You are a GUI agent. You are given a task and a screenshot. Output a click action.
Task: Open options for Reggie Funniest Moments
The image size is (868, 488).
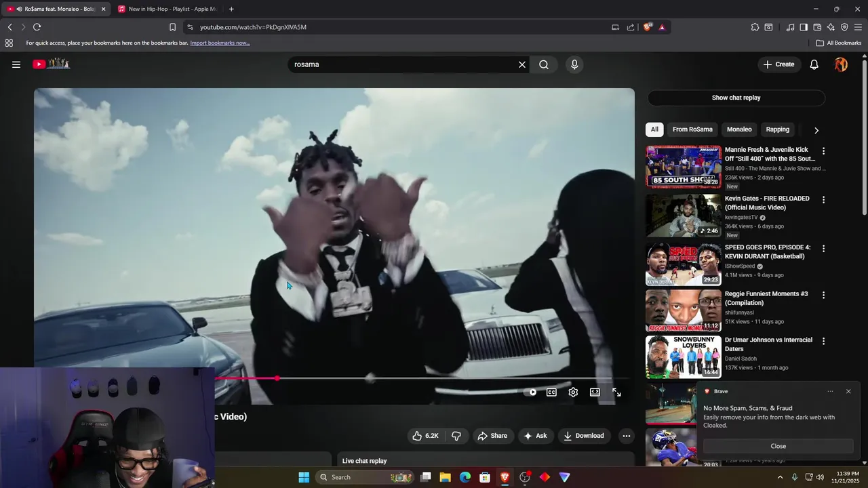click(823, 296)
